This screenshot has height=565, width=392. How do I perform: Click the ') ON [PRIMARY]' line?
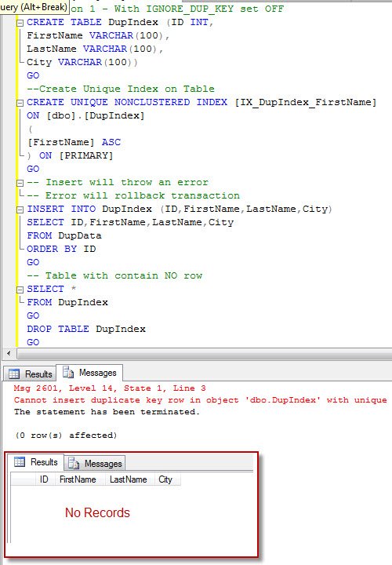(71, 155)
